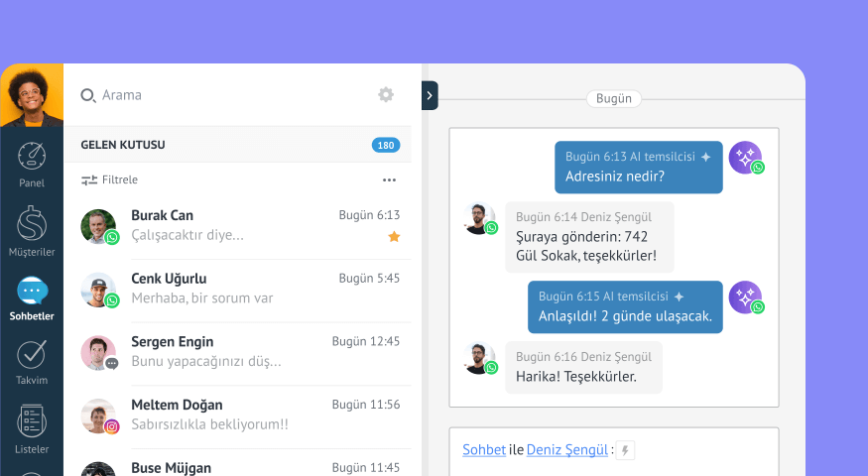The height and width of the screenshot is (476, 868).
Task: Click the 'Harika! Teşekkürler.' message
Action: 583,368
